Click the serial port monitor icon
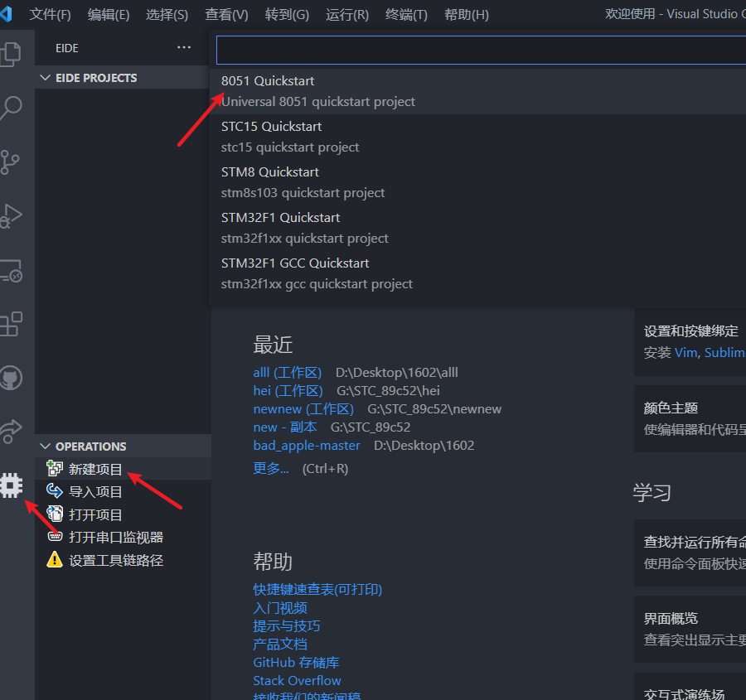 (55, 537)
